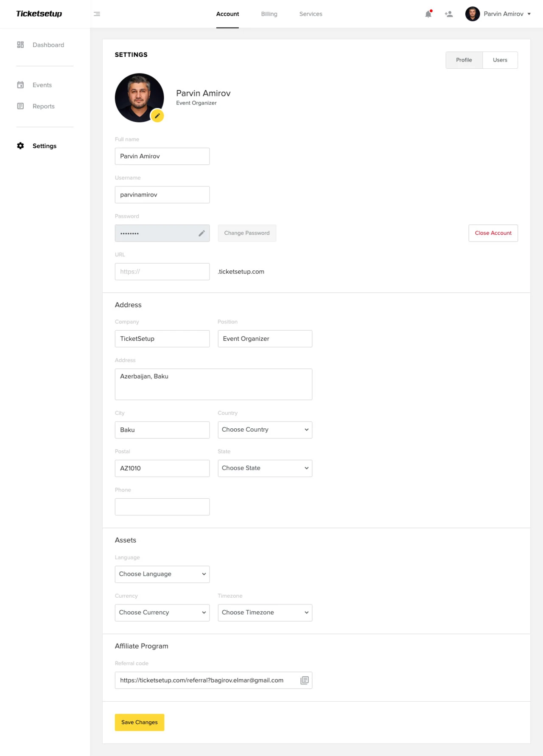The image size is (543, 756).
Task: Open the Choose State dropdown
Action: pos(265,468)
